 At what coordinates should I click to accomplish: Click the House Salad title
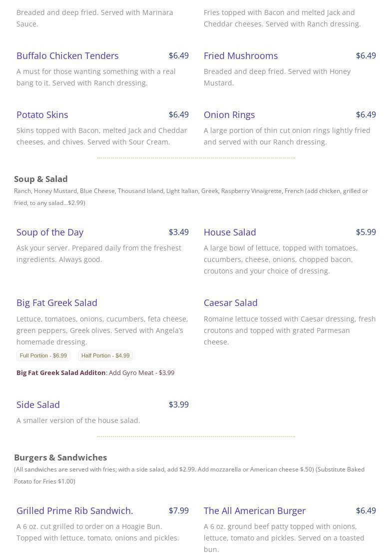click(230, 232)
